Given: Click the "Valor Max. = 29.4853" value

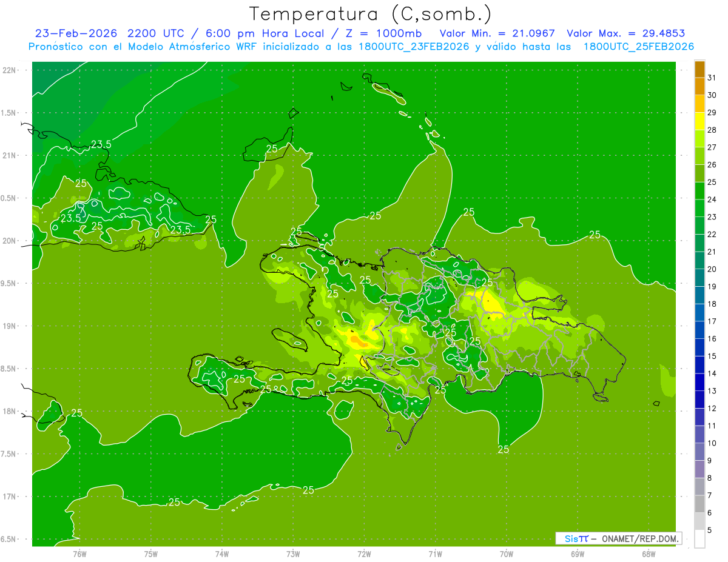Looking at the screenshot, I should 625,33.
